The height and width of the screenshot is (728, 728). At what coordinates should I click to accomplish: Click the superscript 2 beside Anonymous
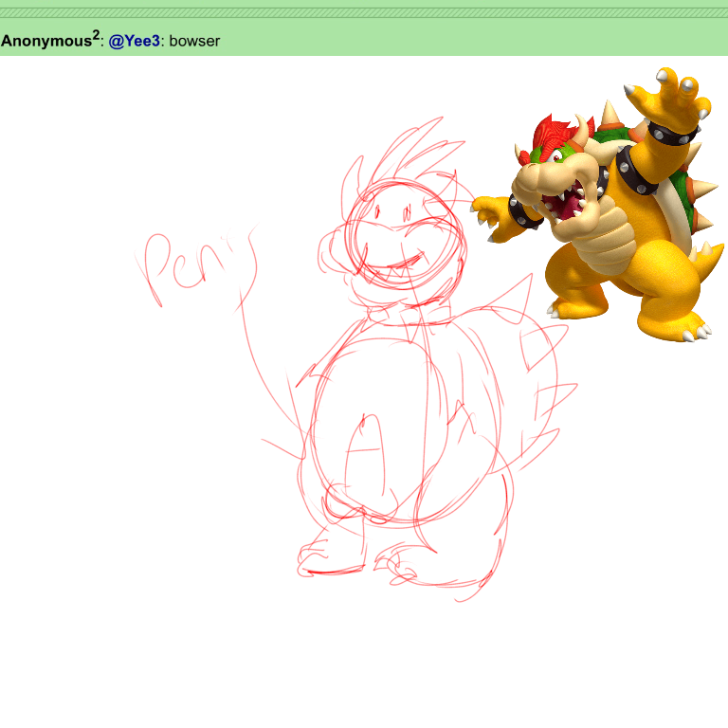[96, 36]
